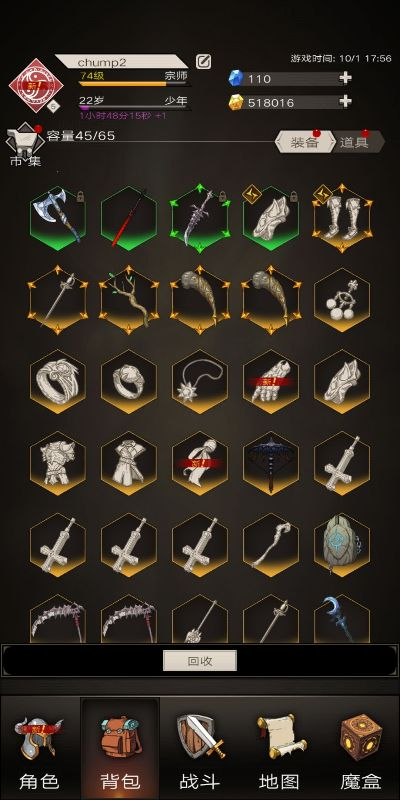The height and width of the screenshot is (800, 400).
Task: Select the red spear item
Action: tap(129, 218)
